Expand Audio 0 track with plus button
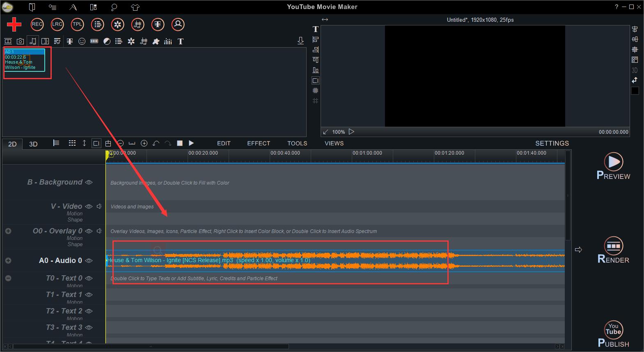Screen dimensions: 644x352 pyautogui.click(x=8, y=261)
